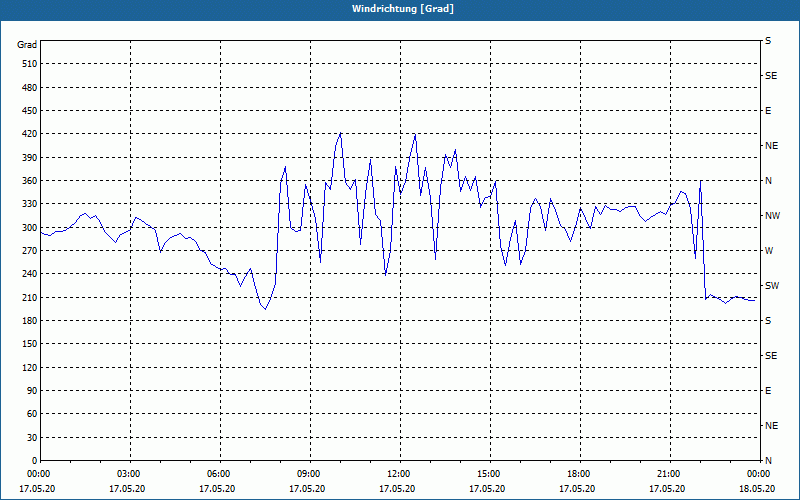Click the 270 degree label

(30, 251)
